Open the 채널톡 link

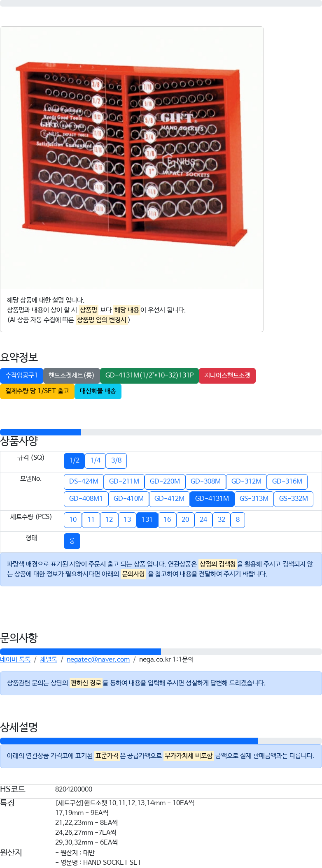tap(49, 660)
